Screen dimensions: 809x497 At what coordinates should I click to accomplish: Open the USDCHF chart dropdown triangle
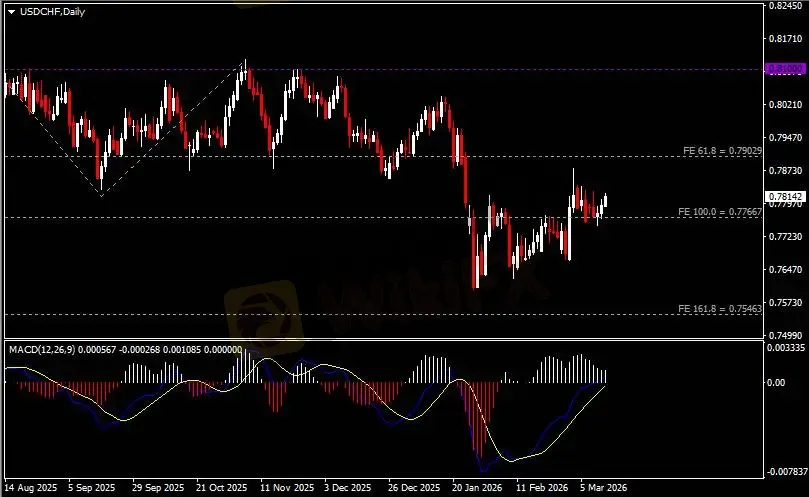tap(11, 12)
